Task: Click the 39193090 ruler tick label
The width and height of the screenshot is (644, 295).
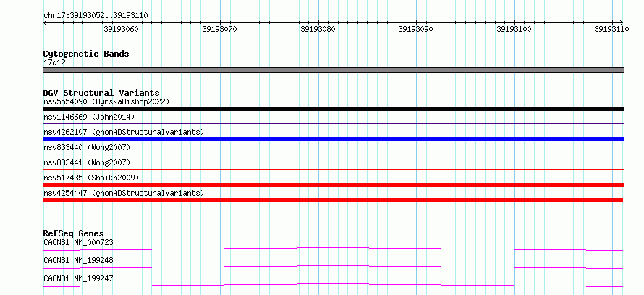Action: pyautogui.click(x=415, y=29)
